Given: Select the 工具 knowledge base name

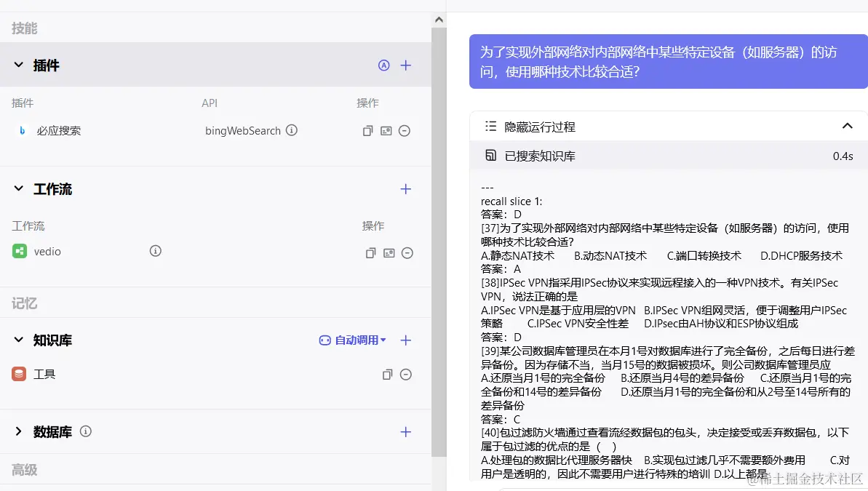Looking at the screenshot, I should (44, 374).
